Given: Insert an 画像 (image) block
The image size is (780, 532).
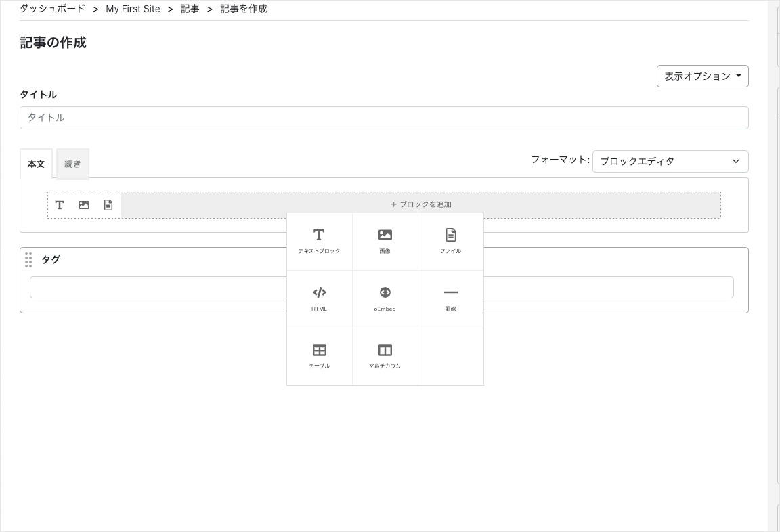Looking at the screenshot, I should pos(385,240).
